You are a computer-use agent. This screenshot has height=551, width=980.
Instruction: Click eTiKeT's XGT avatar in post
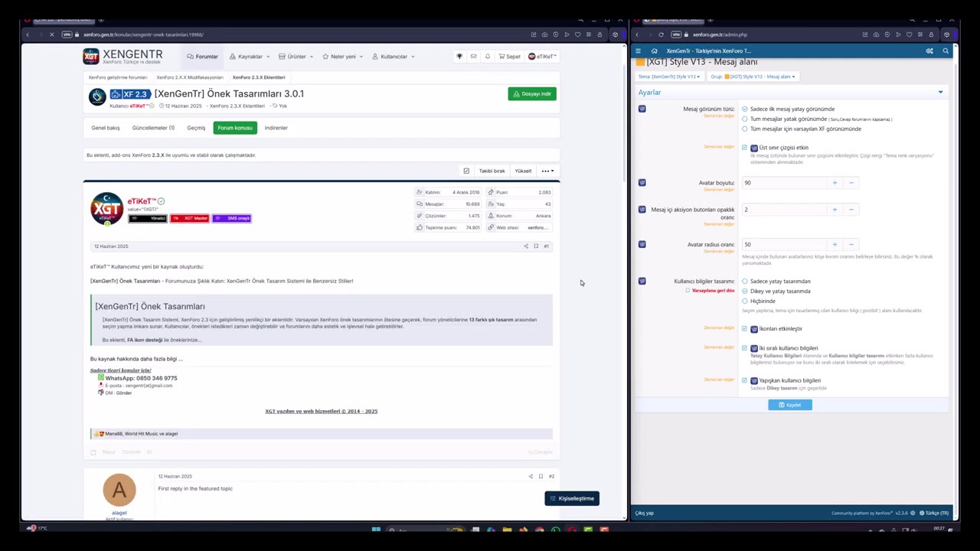click(106, 209)
